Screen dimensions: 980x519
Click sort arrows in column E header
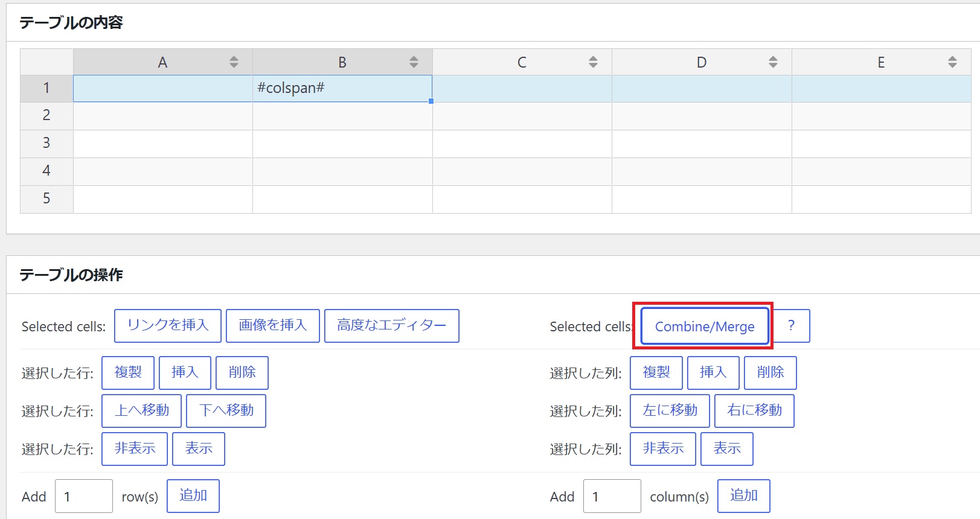(x=952, y=62)
